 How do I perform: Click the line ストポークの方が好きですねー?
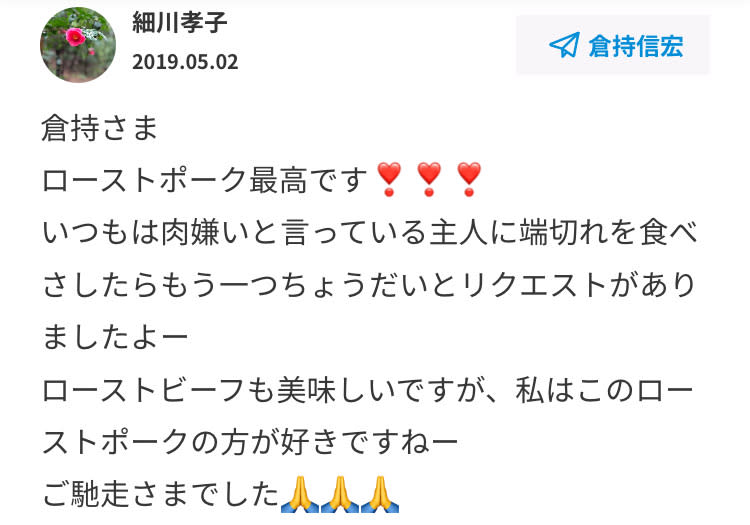pos(250,442)
